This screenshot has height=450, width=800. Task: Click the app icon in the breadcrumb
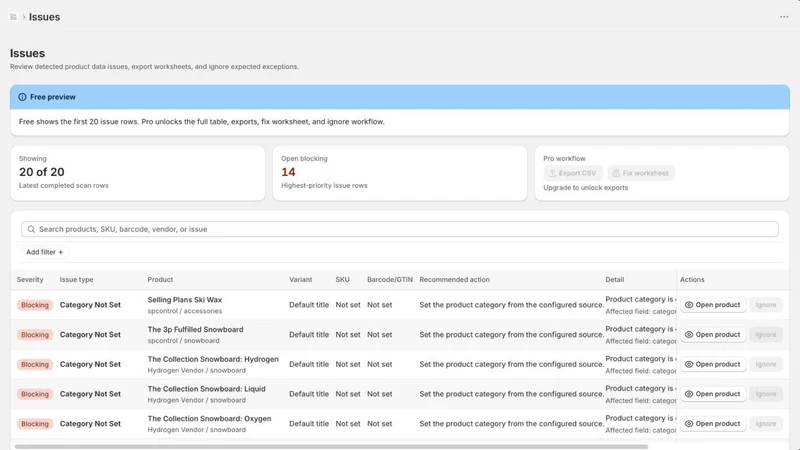click(x=13, y=17)
